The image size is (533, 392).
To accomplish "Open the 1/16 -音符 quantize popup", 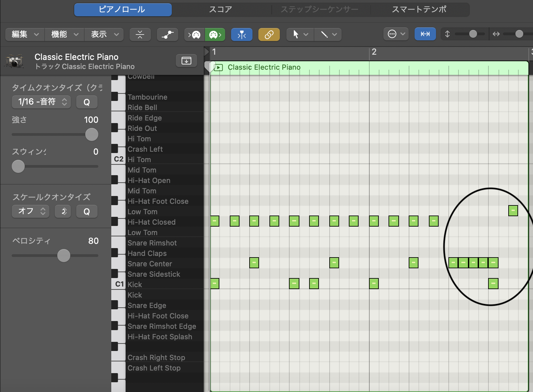I will coord(41,102).
